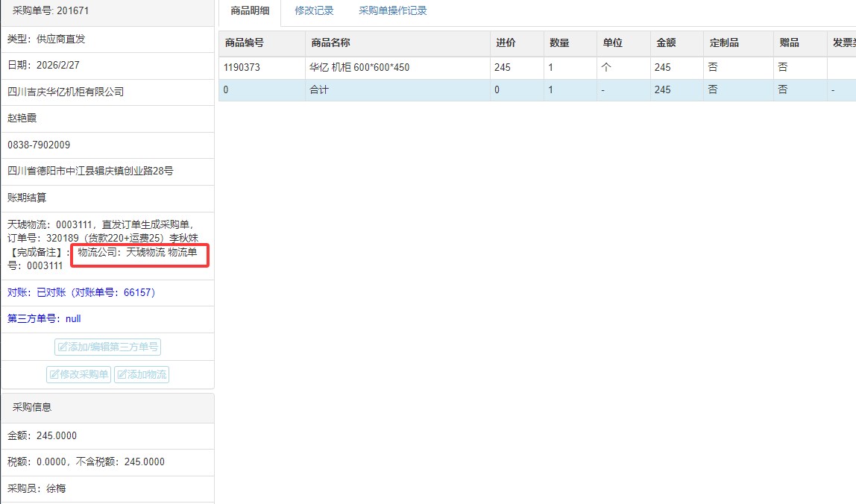
Task: Open the 采购单操作记录 tab
Action: point(392,11)
